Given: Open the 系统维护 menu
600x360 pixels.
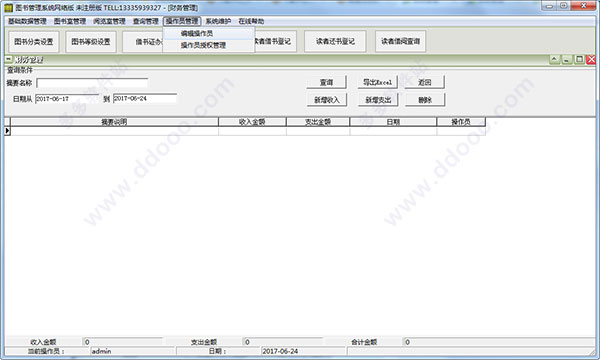Looking at the screenshot, I should [218, 21].
